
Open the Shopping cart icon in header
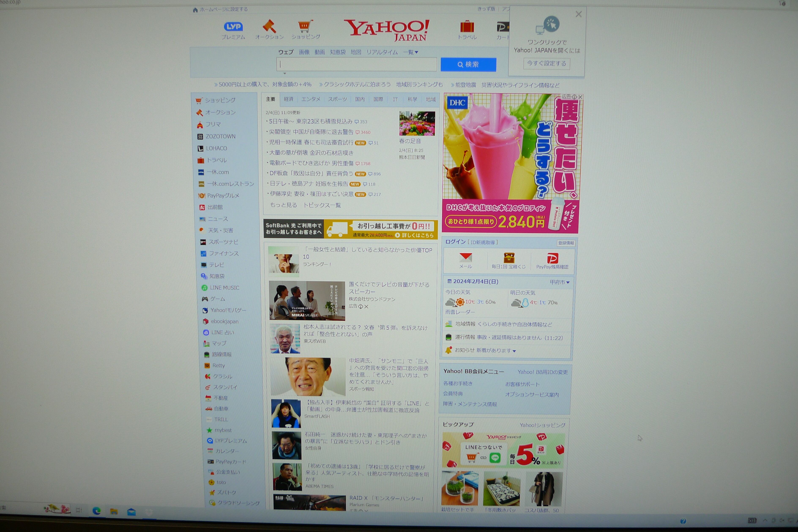[x=305, y=26]
